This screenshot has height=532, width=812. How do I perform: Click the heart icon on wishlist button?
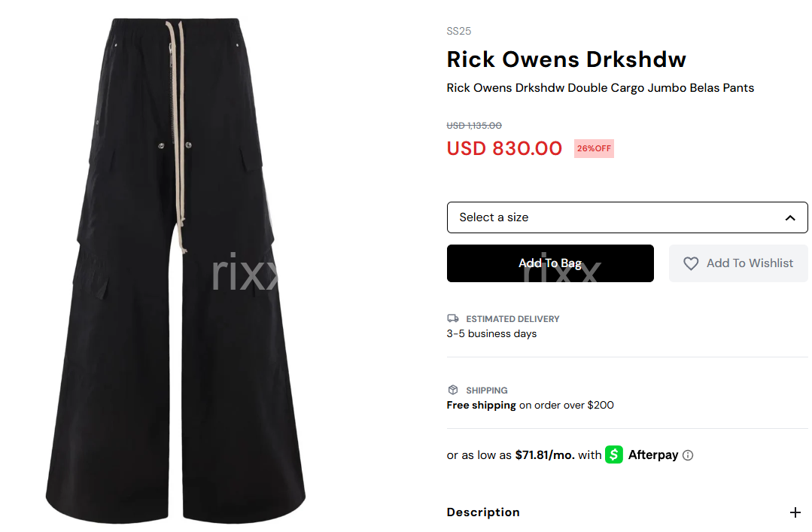coord(690,263)
